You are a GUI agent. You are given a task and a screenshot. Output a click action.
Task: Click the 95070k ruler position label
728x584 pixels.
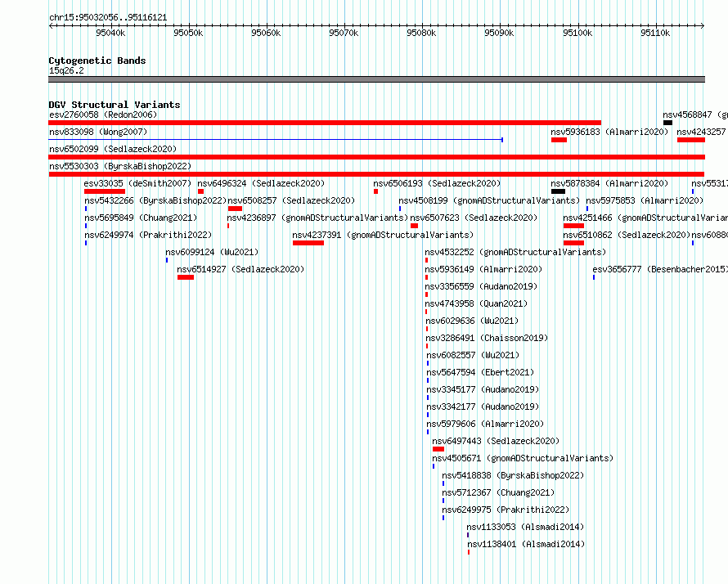click(x=344, y=33)
